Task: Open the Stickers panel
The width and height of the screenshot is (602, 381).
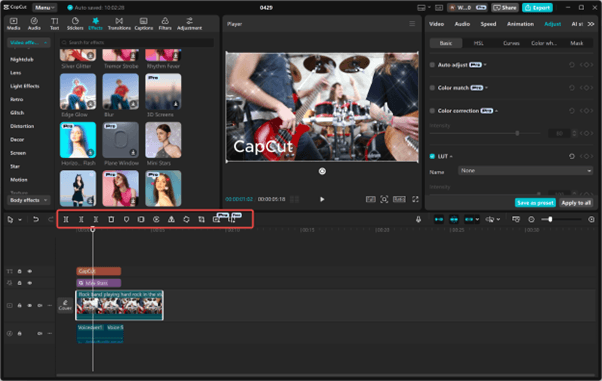Action: click(x=75, y=24)
